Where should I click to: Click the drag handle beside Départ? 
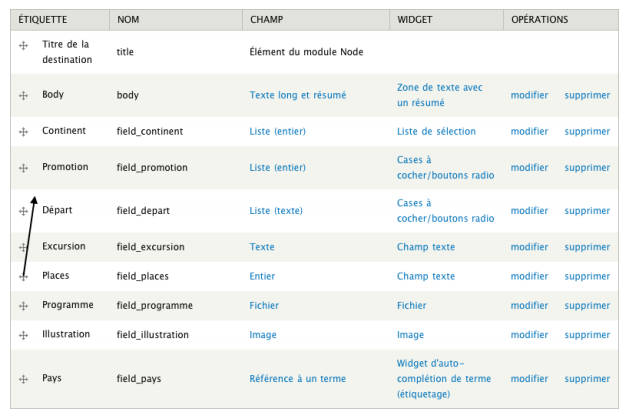pos(23,211)
